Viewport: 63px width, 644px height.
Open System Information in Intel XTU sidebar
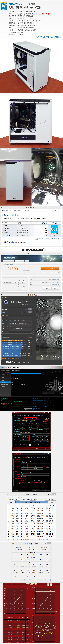6,370
